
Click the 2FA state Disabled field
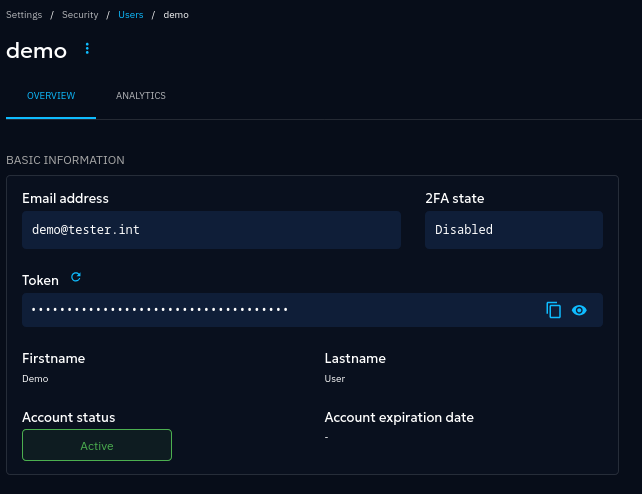pyautogui.click(x=514, y=230)
